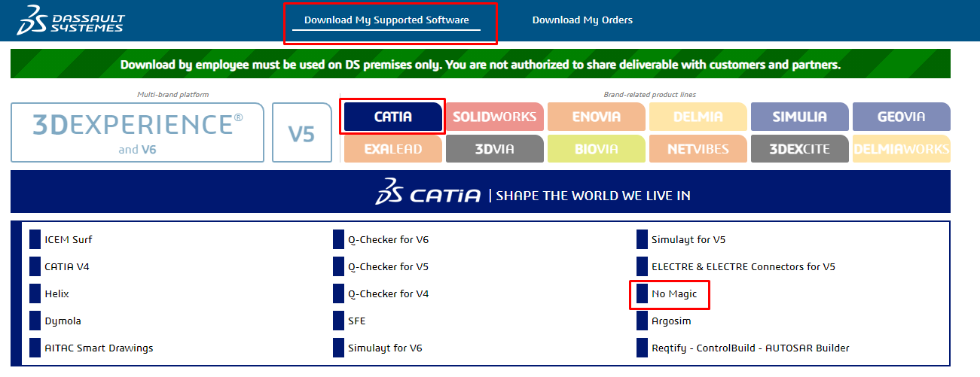The image size is (980, 377).
Task: Click 'SHAPE THE WORLD WE LIVE IN' text
Action: [594, 196]
